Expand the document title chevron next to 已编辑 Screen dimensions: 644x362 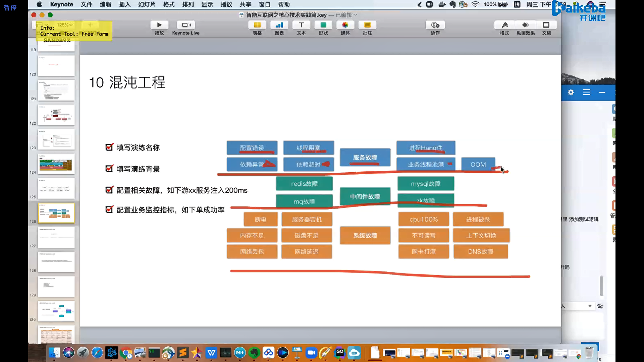pyautogui.click(x=356, y=15)
